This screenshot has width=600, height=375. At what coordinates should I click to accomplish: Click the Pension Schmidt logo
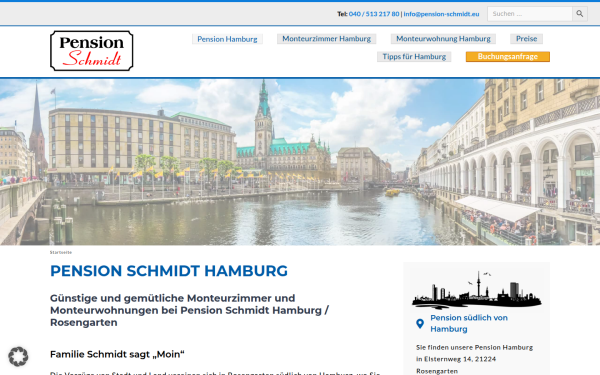click(91, 51)
